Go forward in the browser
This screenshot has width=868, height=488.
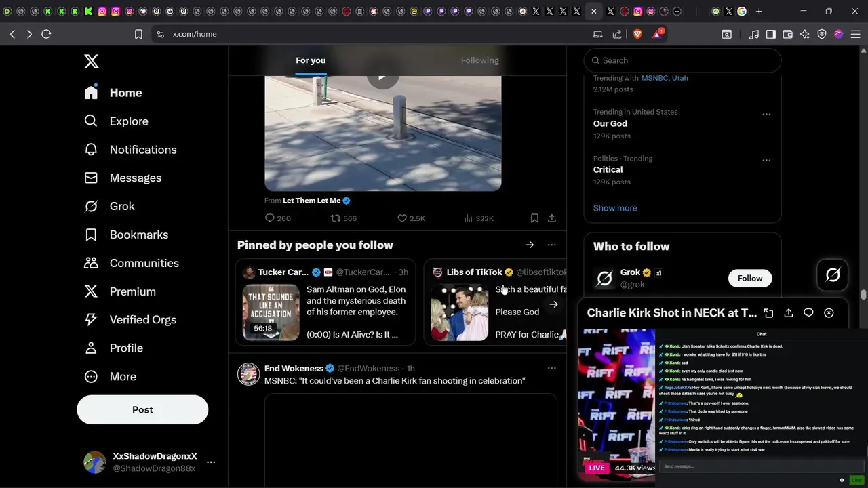(x=29, y=34)
